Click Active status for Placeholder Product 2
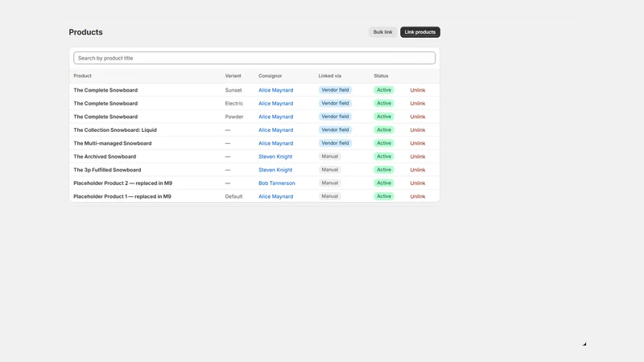Viewport: 644px width, 362px height. [384, 183]
